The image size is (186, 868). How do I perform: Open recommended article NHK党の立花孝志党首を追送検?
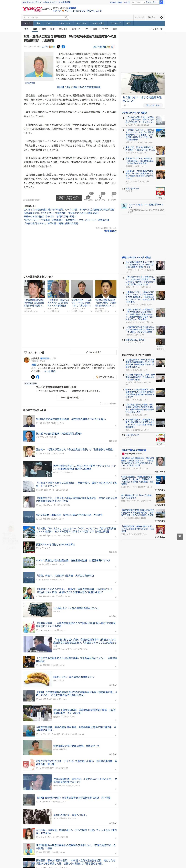coord(71,419)
